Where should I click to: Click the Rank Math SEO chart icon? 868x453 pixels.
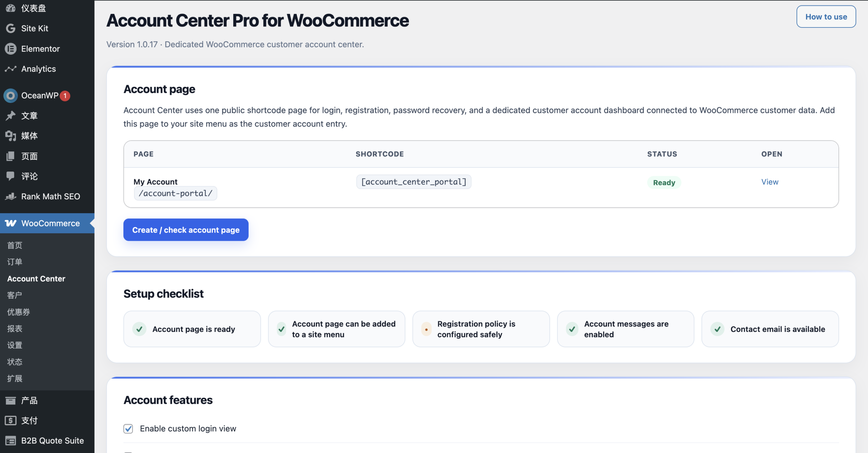[11, 196]
